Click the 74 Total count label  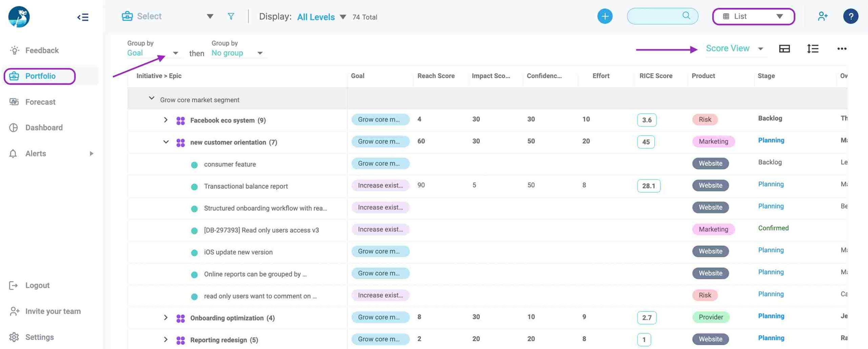click(x=365, y=17)
